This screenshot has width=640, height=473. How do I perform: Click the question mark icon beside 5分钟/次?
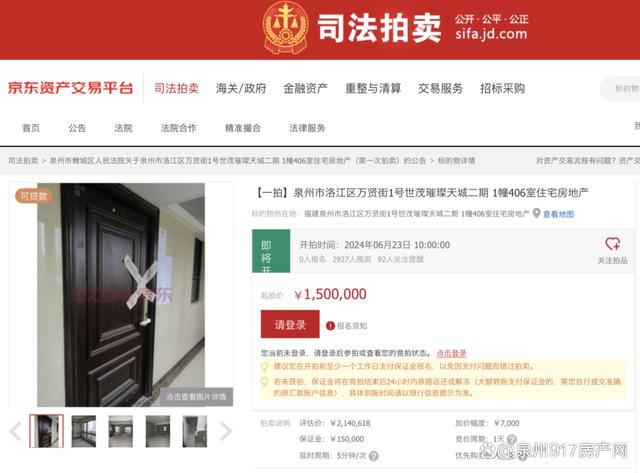click(x=373, y=456)
